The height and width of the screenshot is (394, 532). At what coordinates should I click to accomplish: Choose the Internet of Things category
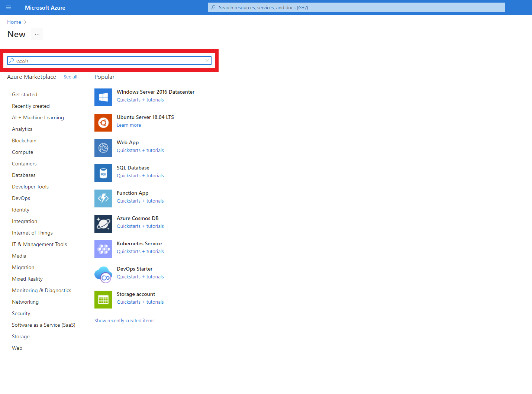coord(32,233)
